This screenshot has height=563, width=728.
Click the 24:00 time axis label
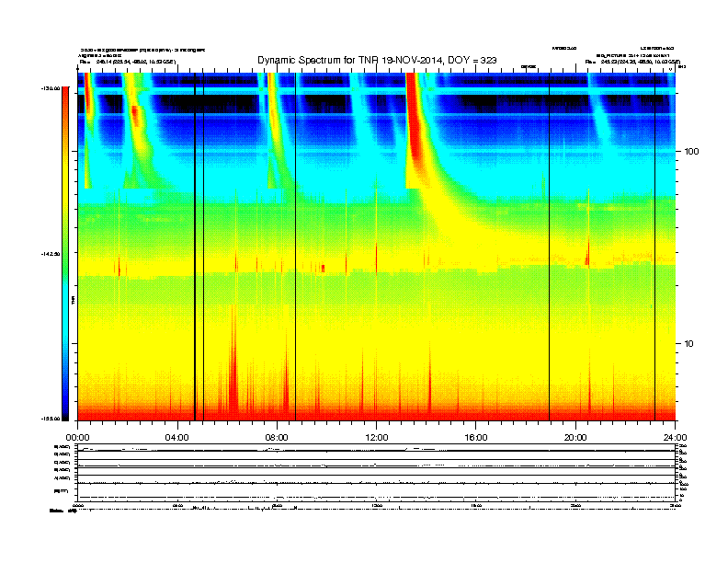(x=675, y=438)
